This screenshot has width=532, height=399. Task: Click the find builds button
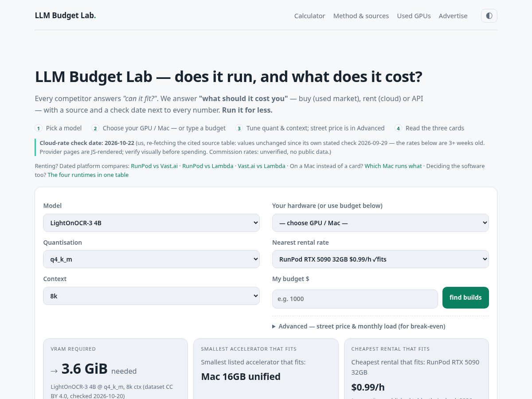coord(465,297)
